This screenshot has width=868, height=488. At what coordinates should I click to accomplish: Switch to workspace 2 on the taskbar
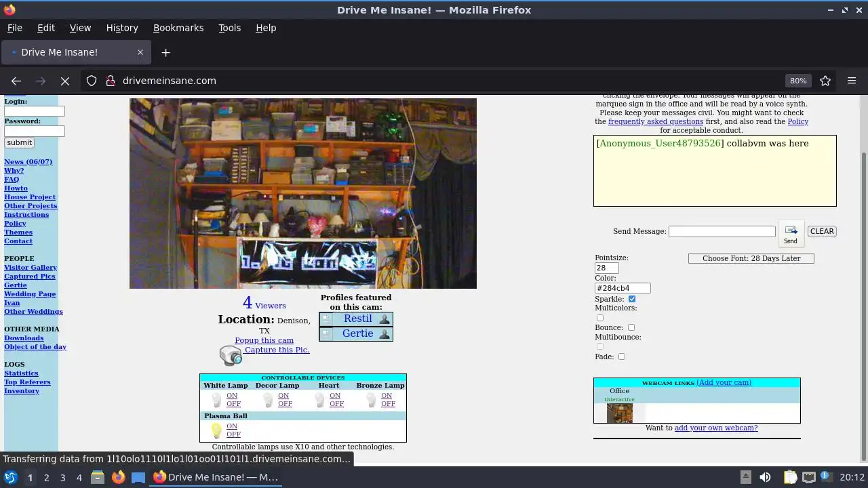click(46, 477)
